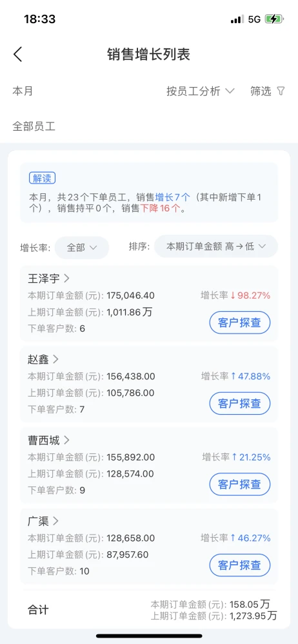Open the 筛选 filter funnel icon

click(x=281, y=91)
